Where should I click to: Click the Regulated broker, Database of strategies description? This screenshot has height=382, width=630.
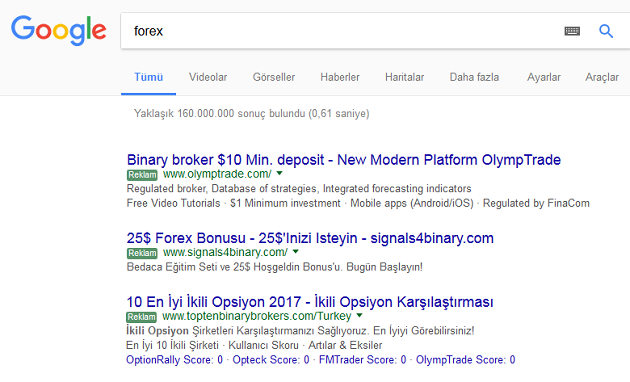click(299, 188)
